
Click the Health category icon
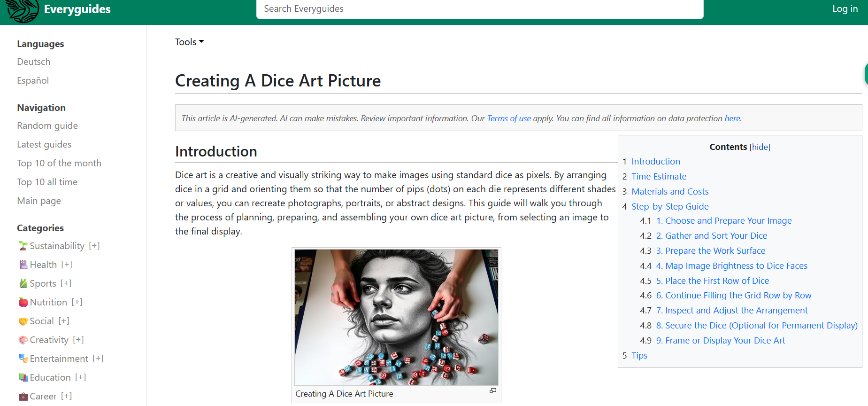pyautogui.click(x=23, y=265)
